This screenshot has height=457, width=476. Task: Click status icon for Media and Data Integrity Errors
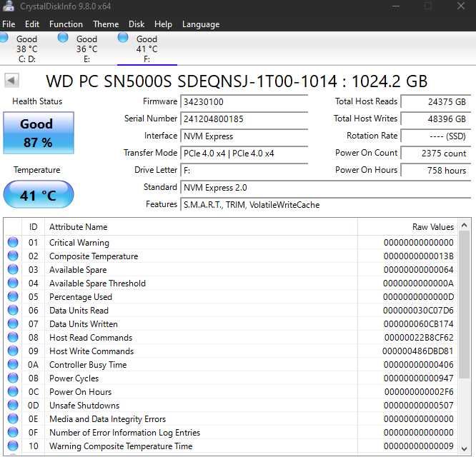coord(13,418)
